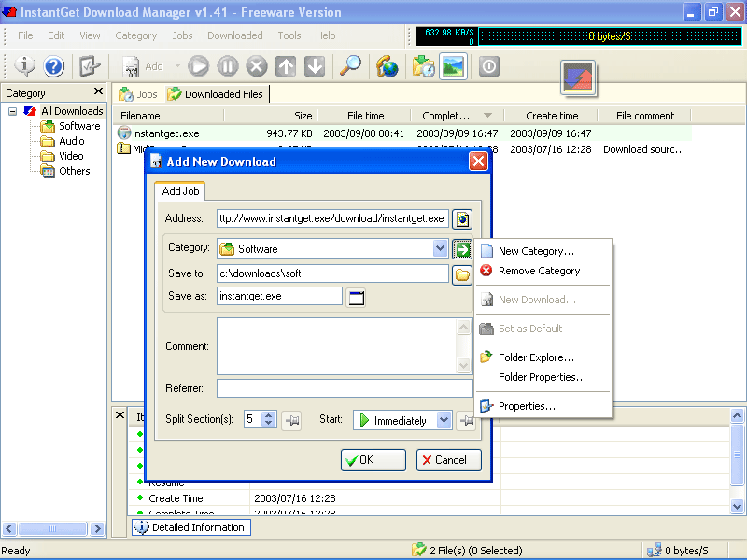Select Folder Explore... in the context menu

pos(536,357)
